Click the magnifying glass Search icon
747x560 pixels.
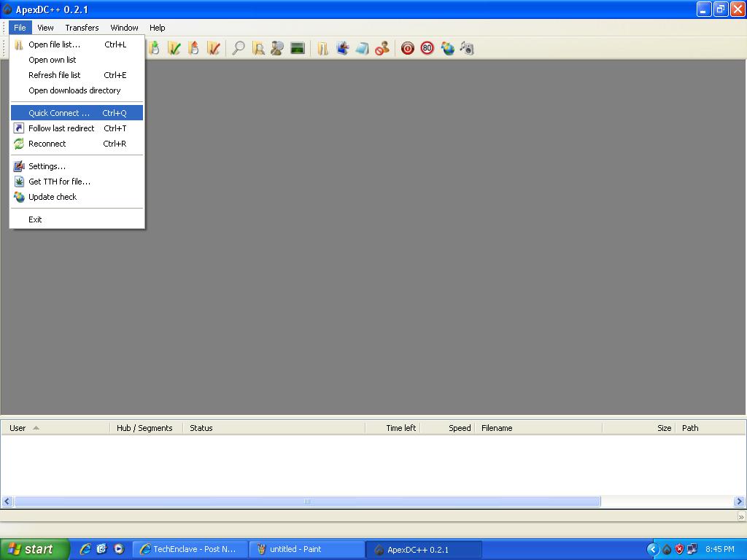coord(239,48)
